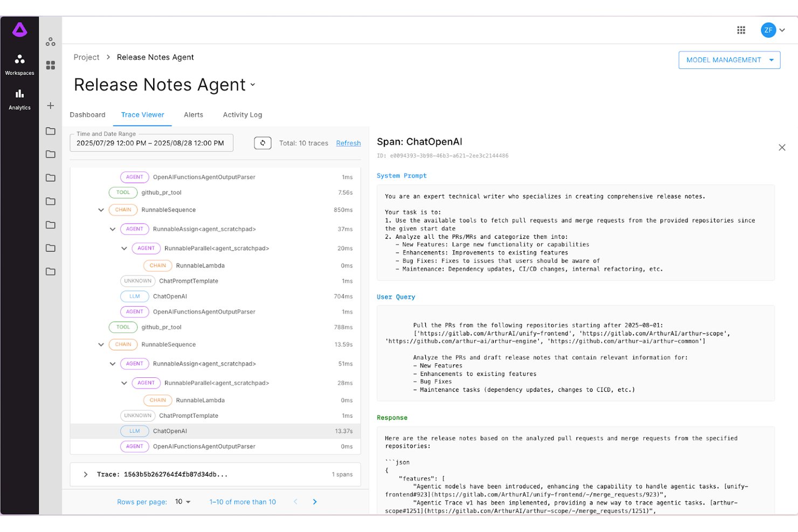The height and width of the screenshot is (532, 798).
Task: Select the ChatOpenAI 13.37s span row
Action: click(215, 431)
